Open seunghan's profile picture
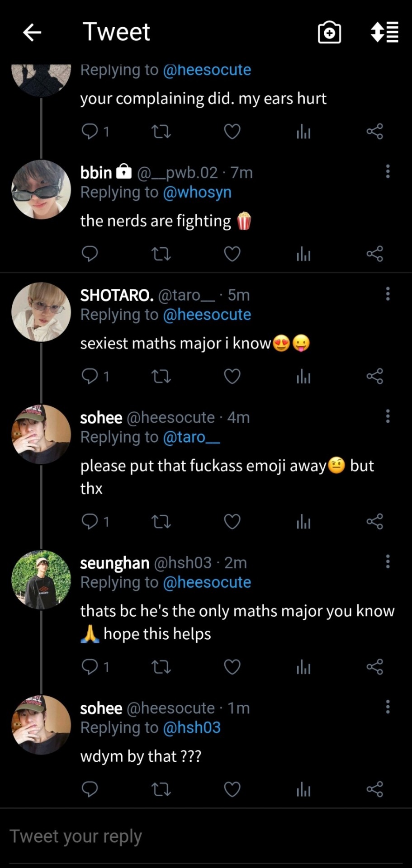The height and width of the screenshot is (868, 412). point(41,580)
